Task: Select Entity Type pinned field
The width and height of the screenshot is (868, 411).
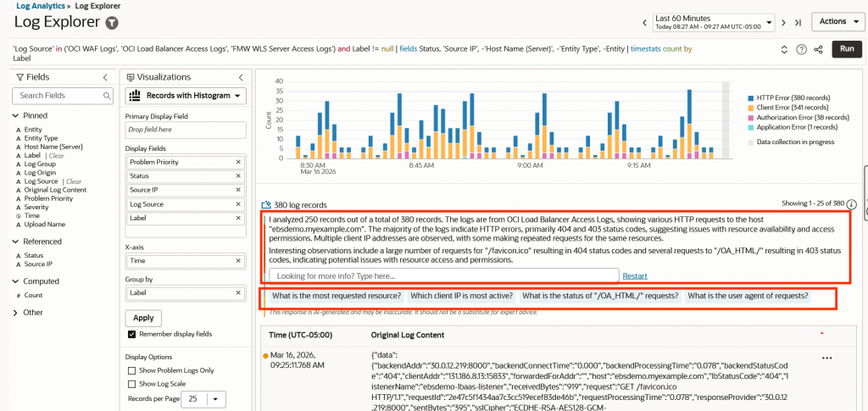Action: tap(41, 138)
